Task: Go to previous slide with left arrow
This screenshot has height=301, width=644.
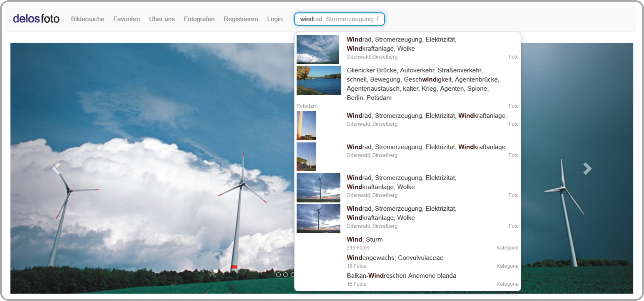Action: click(x=56, y=169)
